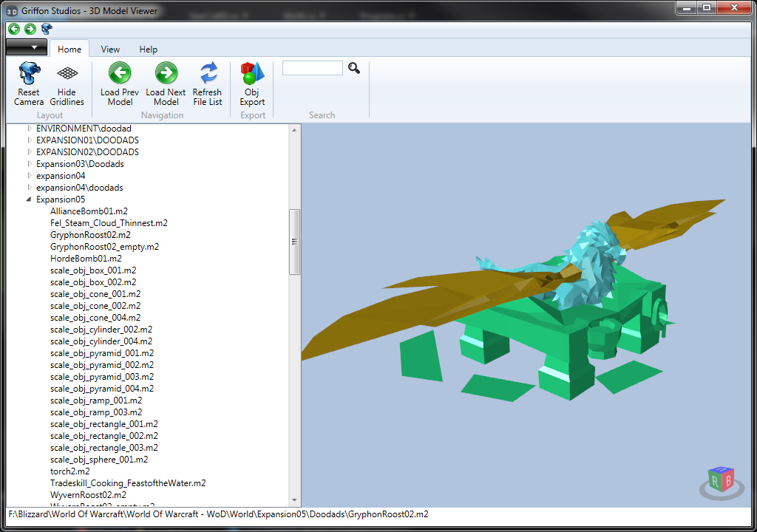Toggle Hide Gridlines in ribbon
Image resolution: width=757 pixels, height=532 pixels.
pos(67,83)
